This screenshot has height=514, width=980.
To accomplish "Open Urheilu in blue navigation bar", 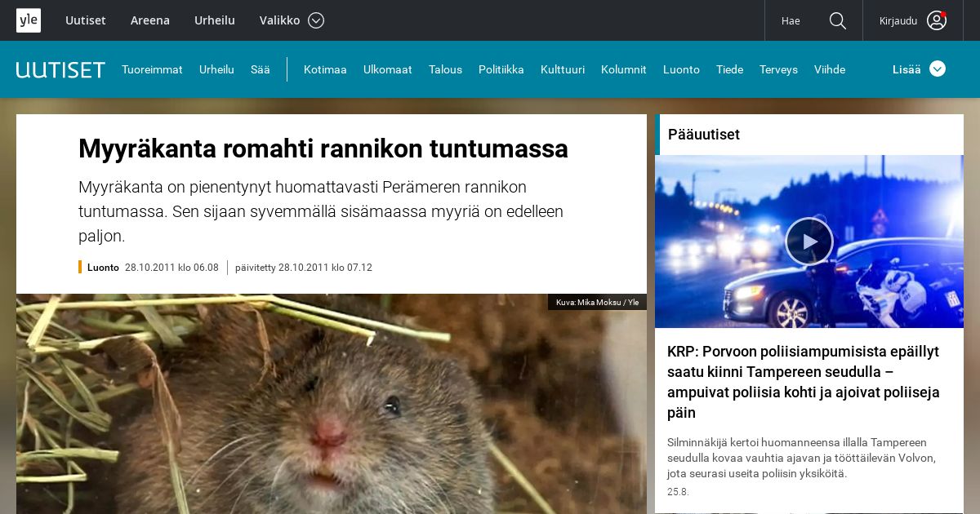I will [216, 69].
